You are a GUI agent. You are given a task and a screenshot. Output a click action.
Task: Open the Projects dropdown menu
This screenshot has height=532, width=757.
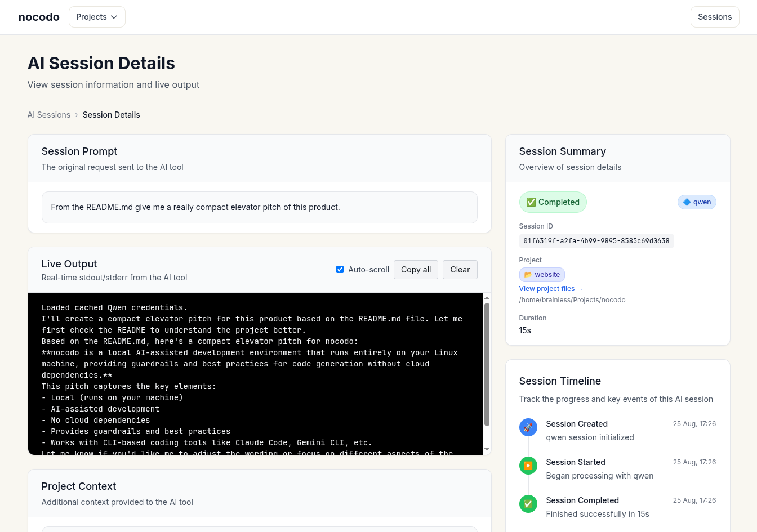(97, 17)
